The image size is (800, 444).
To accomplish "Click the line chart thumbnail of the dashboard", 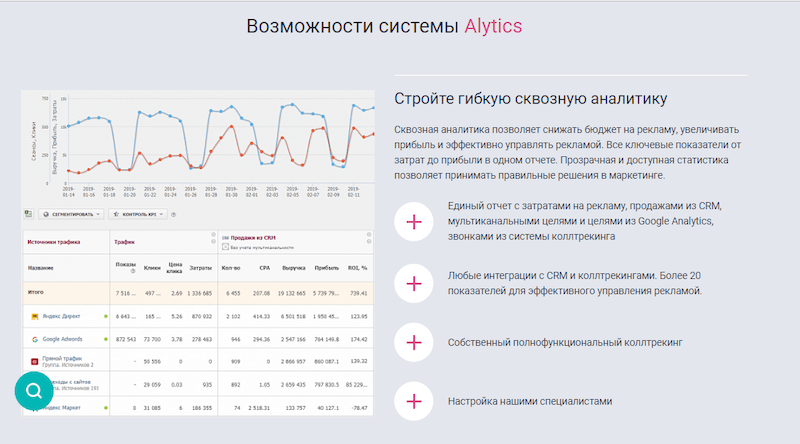I will (198, 145).
